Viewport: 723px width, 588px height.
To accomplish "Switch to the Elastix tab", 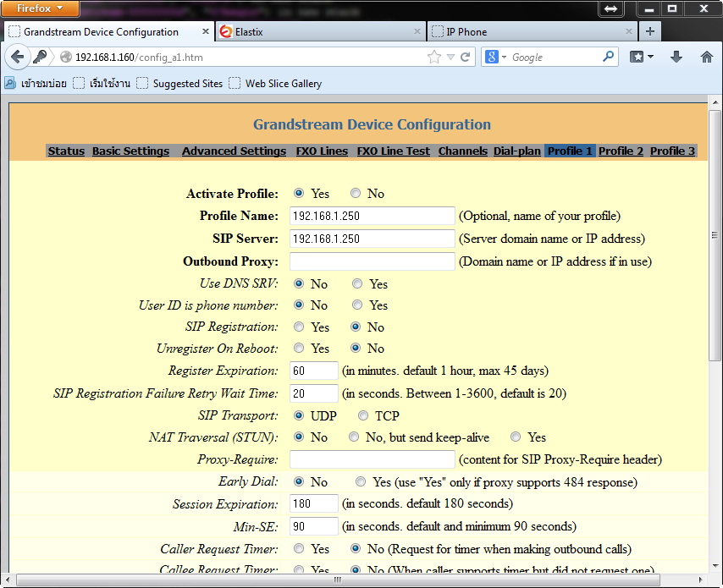I will click(x=321, y=32).
